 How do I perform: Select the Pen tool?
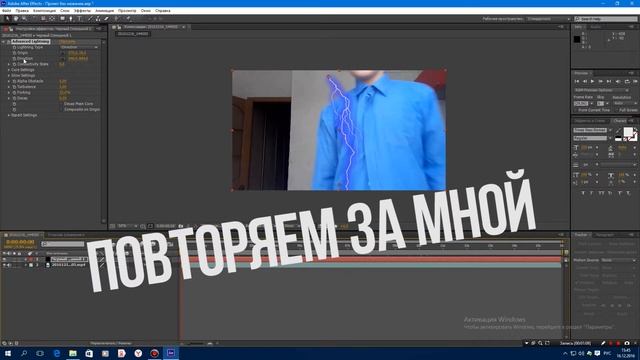(x=71, y=18)
